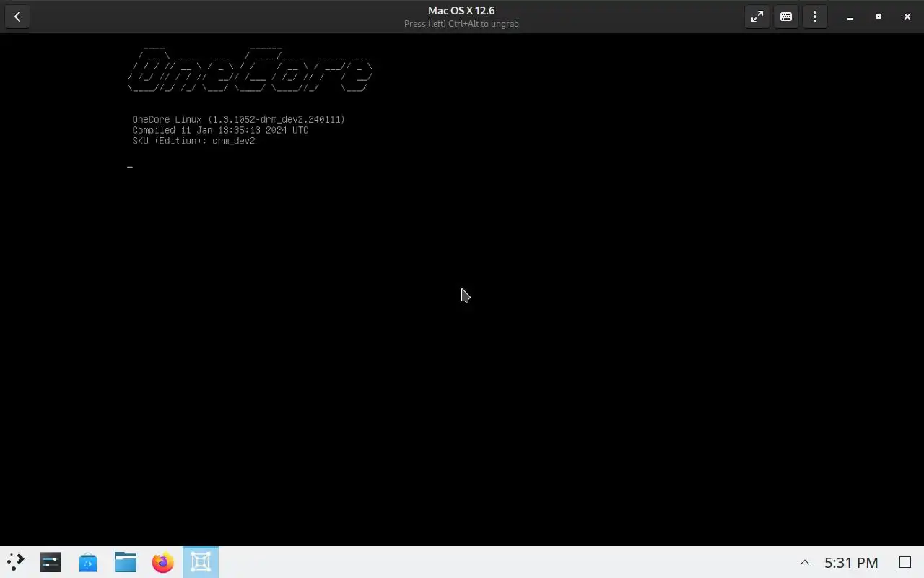Launch Discover software center from taskbar
Image resolution: width=924 pixels, height=578 pixels.
click(x=88, y=562)
